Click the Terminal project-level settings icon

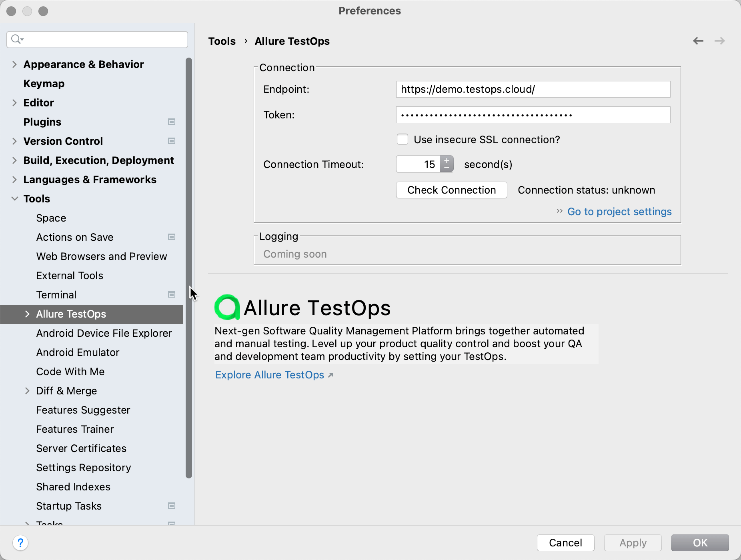point(172,294)
